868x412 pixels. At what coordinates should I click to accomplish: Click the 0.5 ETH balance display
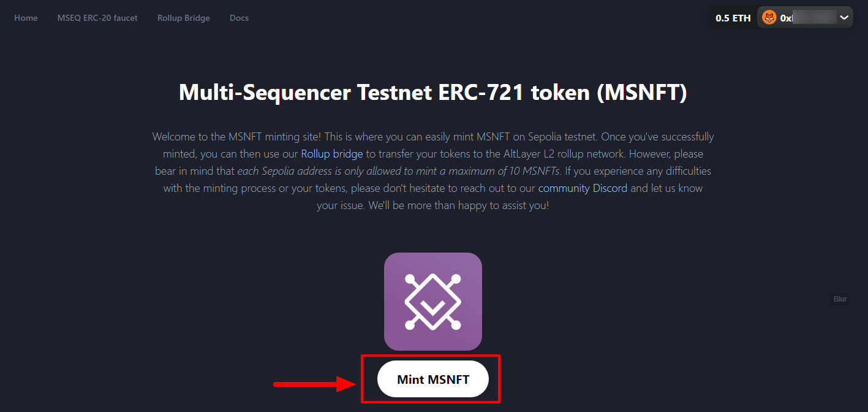[x=733, y=18]
